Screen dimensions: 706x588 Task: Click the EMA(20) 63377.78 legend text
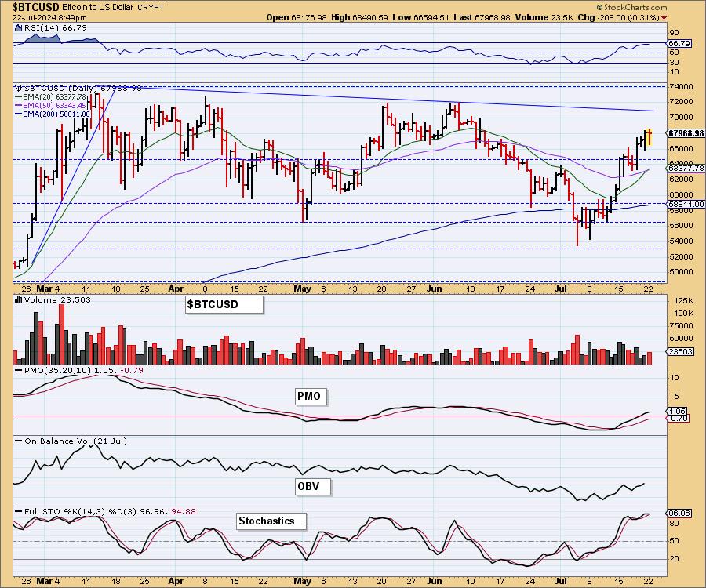(x=54, y=96)
